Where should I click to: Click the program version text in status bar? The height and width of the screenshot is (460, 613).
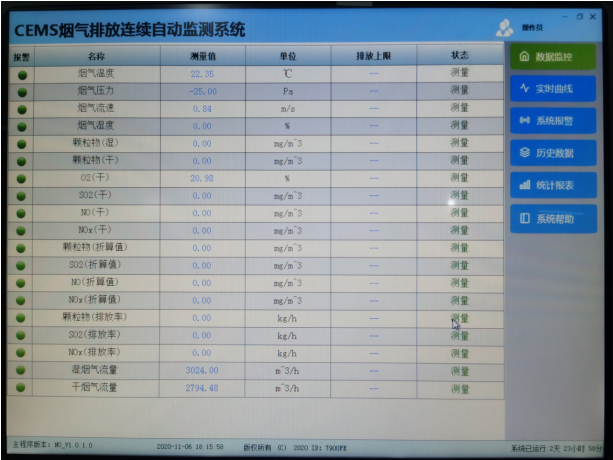[52, 445]
